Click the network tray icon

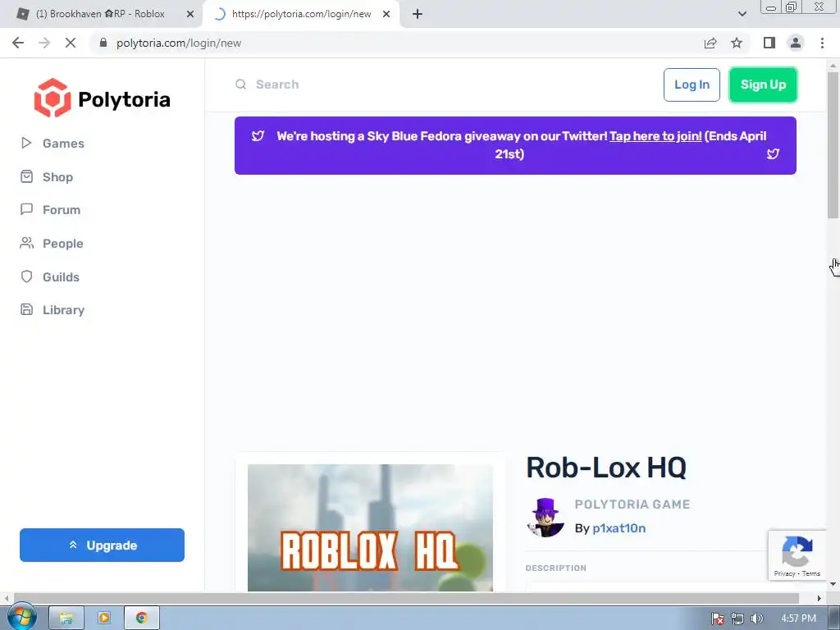(737, 619)
